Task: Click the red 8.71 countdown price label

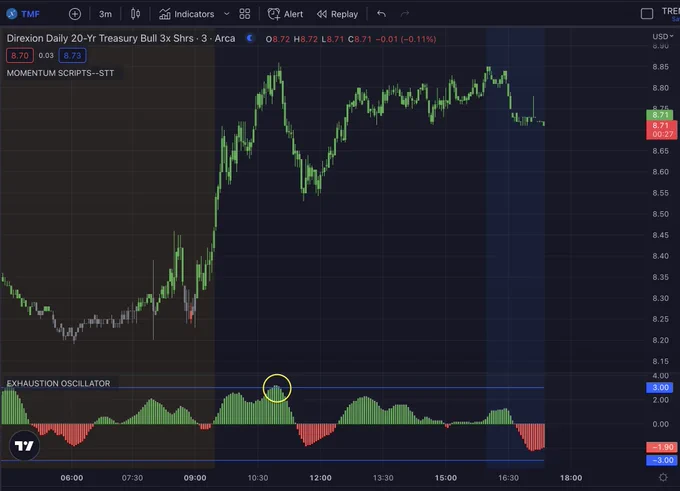Action: click(x=661, y=130)
